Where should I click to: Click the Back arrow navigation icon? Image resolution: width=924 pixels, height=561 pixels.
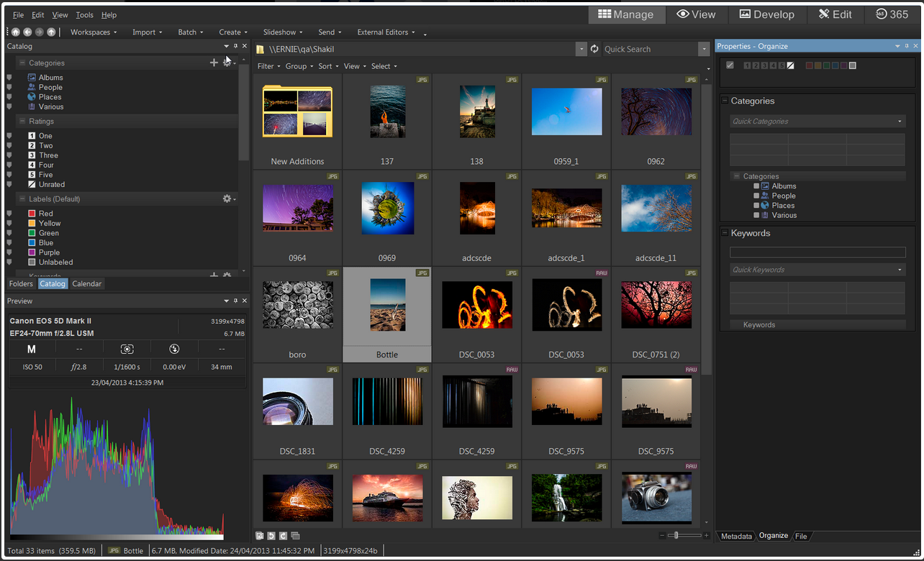click(27, 32)
